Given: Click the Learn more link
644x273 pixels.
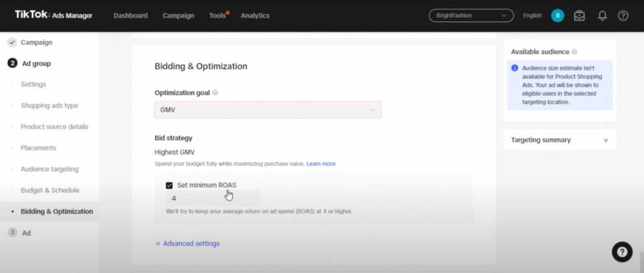Looking at the screenshot, I should tap(321, 164).
